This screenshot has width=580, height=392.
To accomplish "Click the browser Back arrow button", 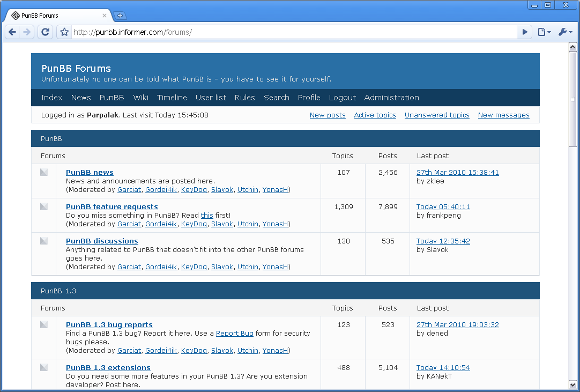I will click(x=12, y=32).
